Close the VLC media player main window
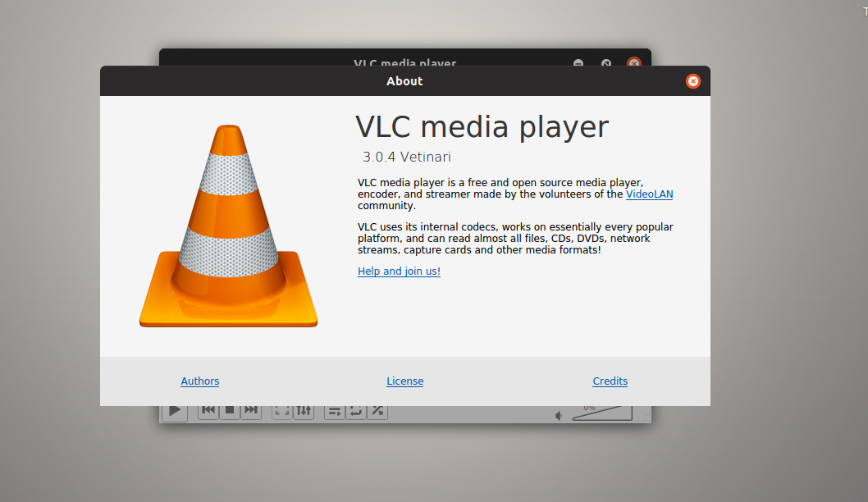Screen dimensions: 868x502 click(x=634, y=62)
